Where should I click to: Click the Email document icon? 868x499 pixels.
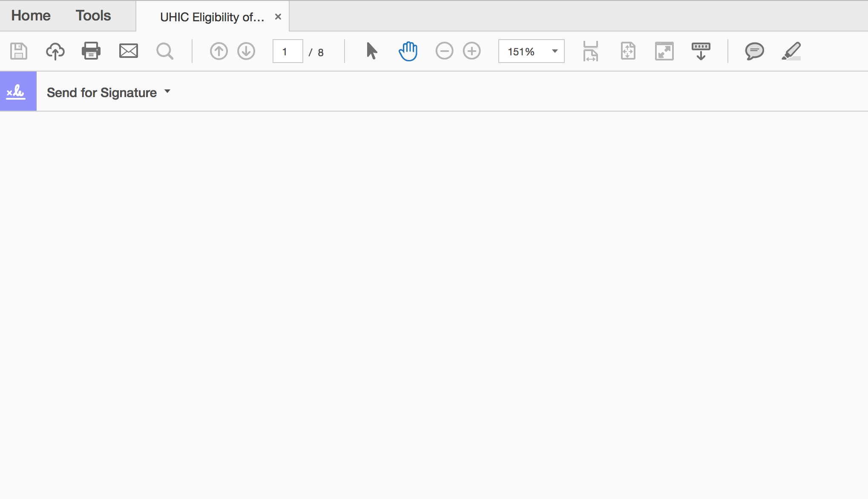point(128,51)
